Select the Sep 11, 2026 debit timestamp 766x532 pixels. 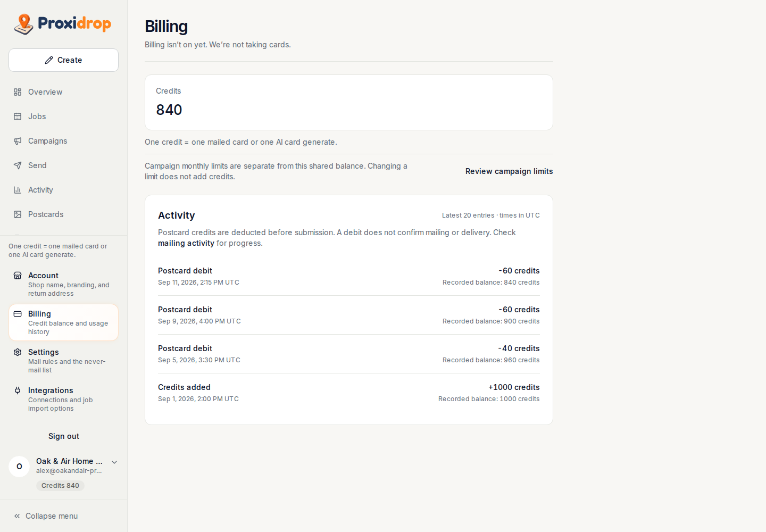point(198,282)
